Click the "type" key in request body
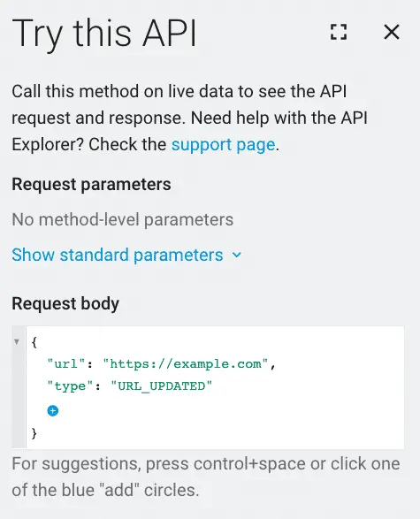 (71, 386)
